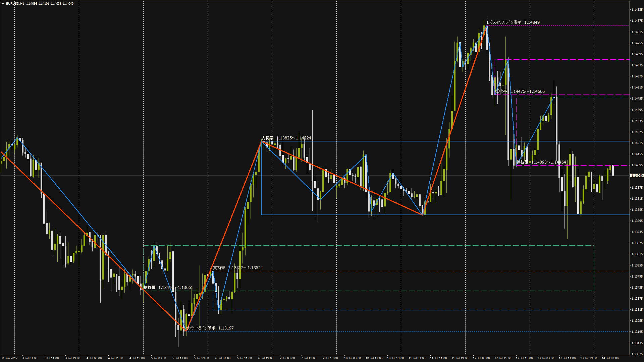The image size is (644, 362).
Task: Click the 1.14515 price scale value
Action: pyautogui.click(x=637, y=87)
